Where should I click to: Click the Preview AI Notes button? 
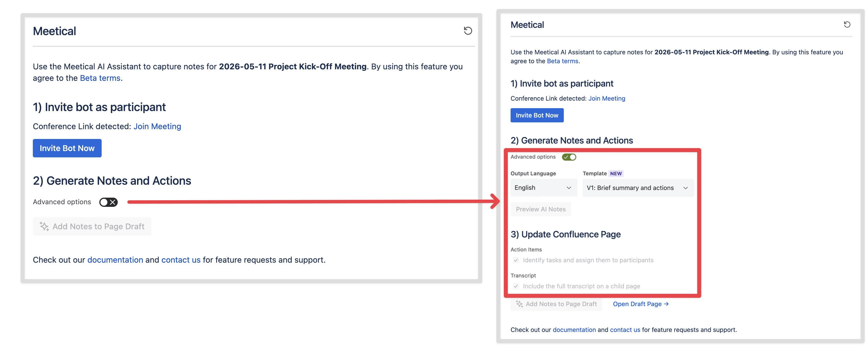[540, 209]
